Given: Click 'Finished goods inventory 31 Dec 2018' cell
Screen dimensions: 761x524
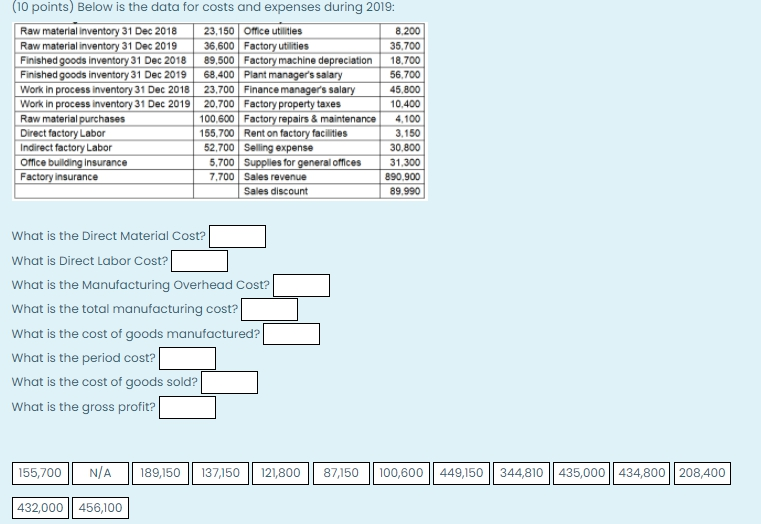Looking at the screenshot, I should pos(104,60).
